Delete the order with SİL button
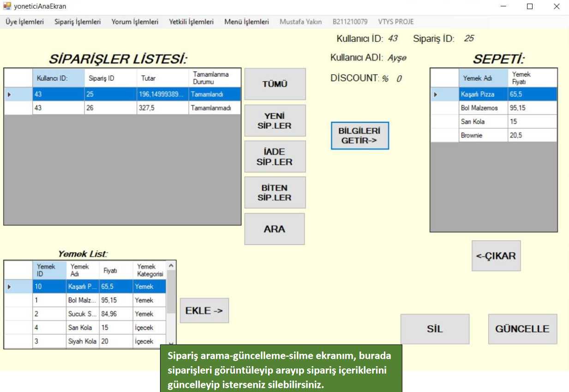The width and height of the screenshot is (569, 392). (434, 329)
